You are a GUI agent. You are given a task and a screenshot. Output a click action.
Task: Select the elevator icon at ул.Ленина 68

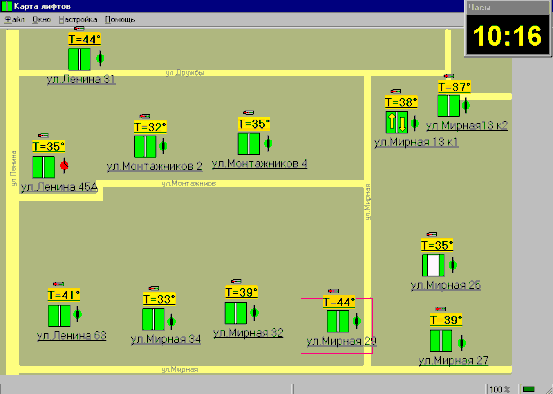click(x=59, y=316)
